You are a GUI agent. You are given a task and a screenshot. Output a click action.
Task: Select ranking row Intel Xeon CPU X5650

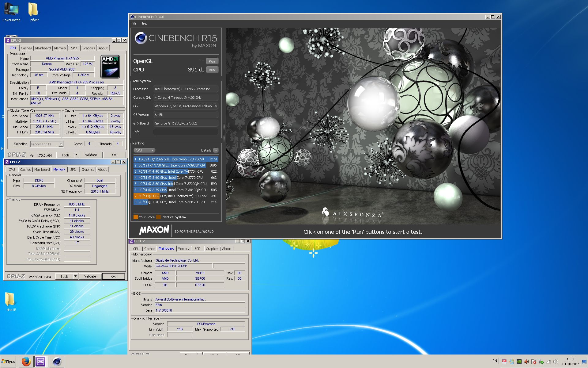coord(176,159)
